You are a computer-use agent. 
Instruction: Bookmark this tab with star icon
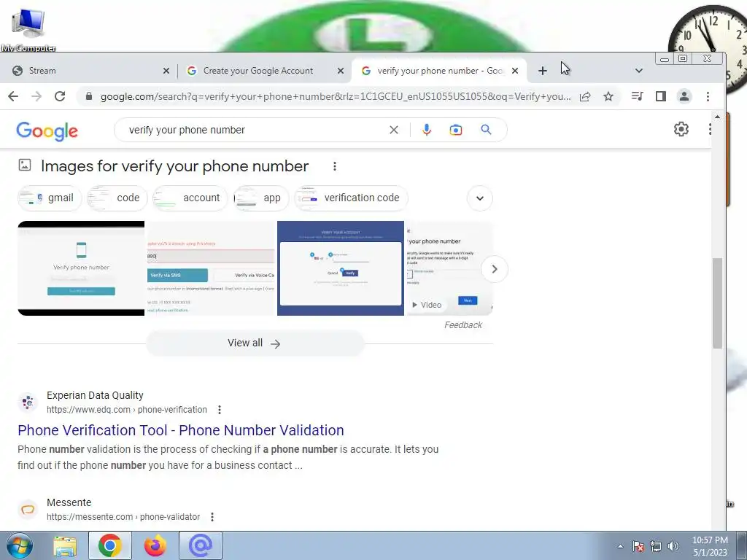[x=608, y=97]
